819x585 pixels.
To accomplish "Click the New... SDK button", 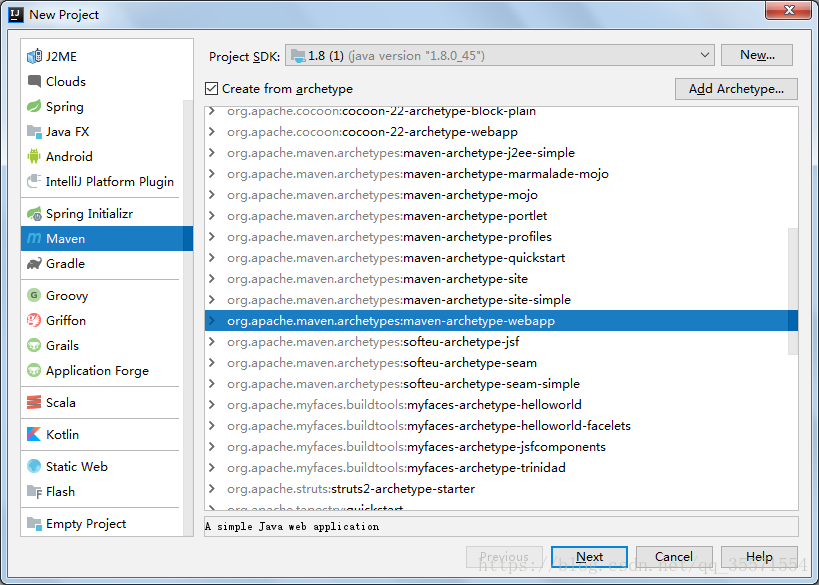I will tap(757, 55).
